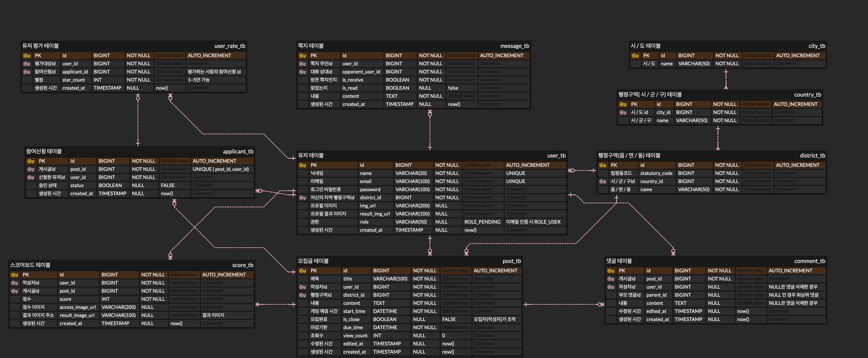The width and height of the screenshot is (868, 358).
Task: Click the PK key icon in post_tb
Action: [303, 271]
